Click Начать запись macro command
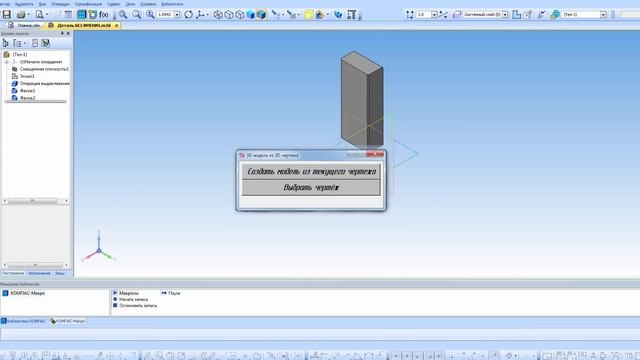Screen dimensions: 640x360 tap(131, 299)
